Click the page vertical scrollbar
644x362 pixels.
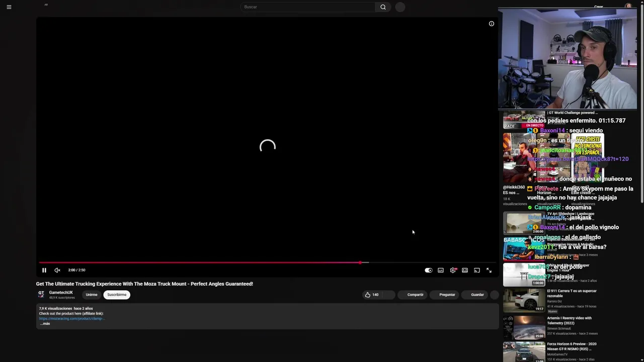(x=641, y=103)
